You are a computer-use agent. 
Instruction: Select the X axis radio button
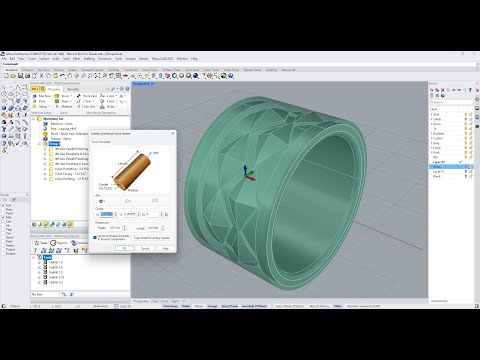(x=100, y=201)
